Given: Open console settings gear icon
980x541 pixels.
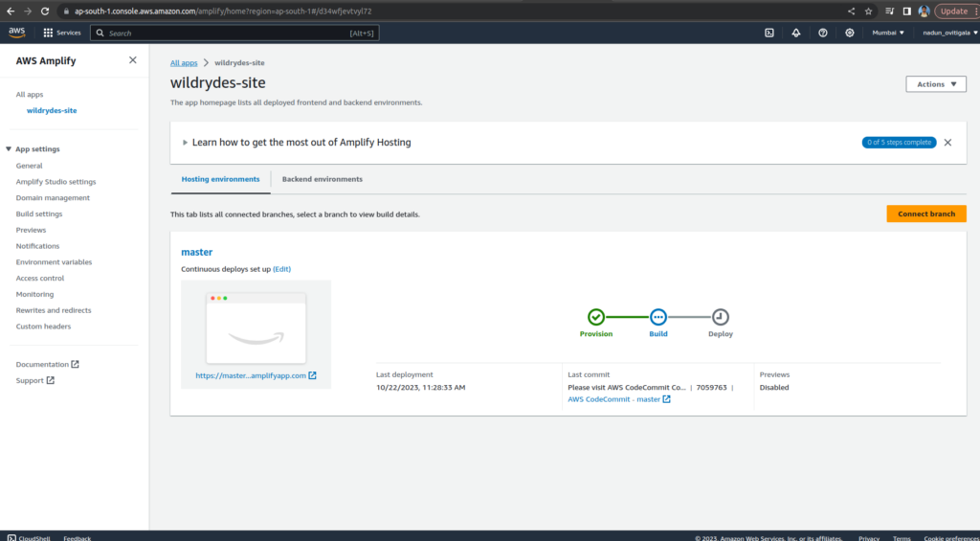Looking at the screenshot, I should pyautogui.click(x=850, y=33).
